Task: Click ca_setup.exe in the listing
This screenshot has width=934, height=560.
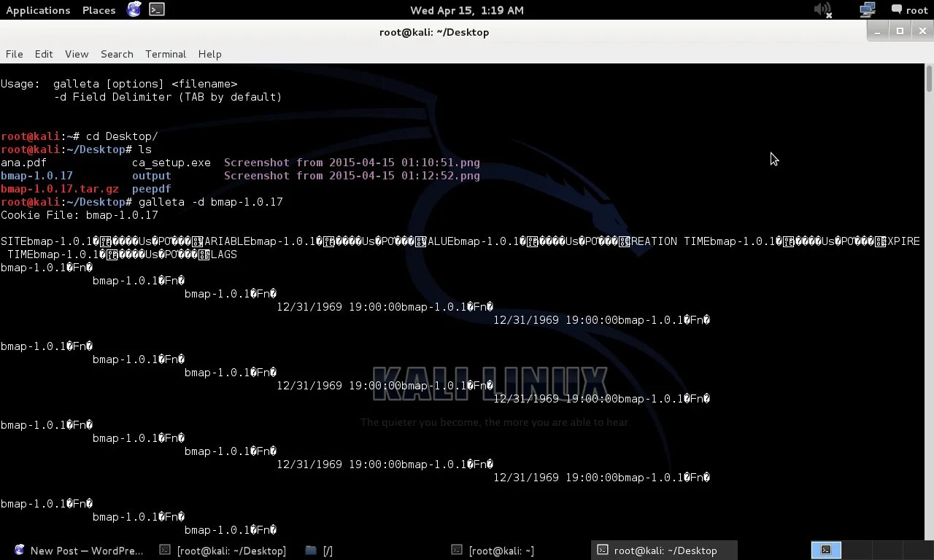Action: (171, 163)
